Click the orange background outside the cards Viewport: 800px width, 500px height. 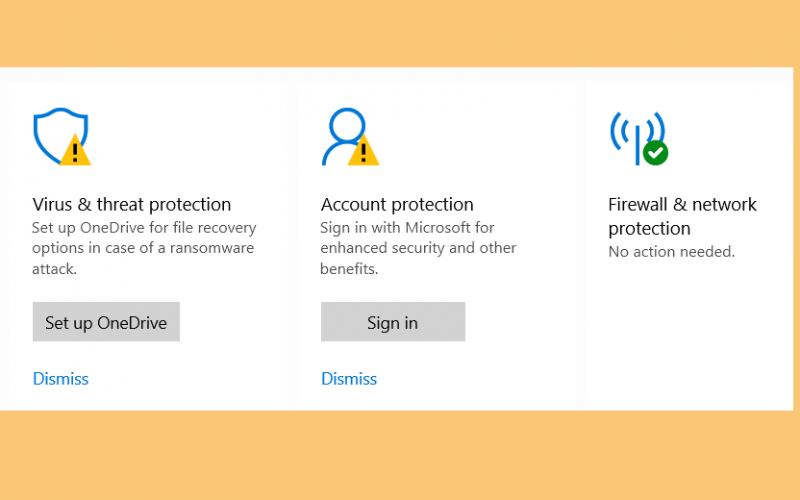(400, 454)
